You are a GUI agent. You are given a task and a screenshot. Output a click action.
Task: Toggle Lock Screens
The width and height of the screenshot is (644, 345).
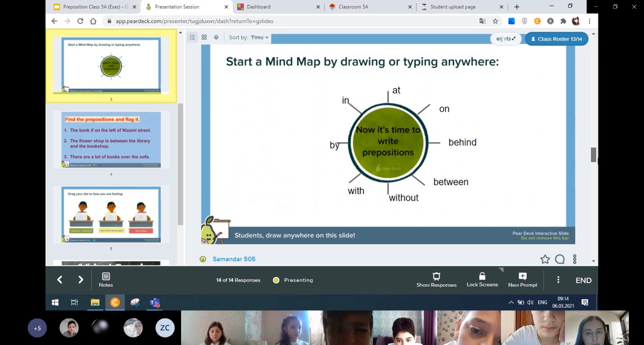click(x=482, y=280)
